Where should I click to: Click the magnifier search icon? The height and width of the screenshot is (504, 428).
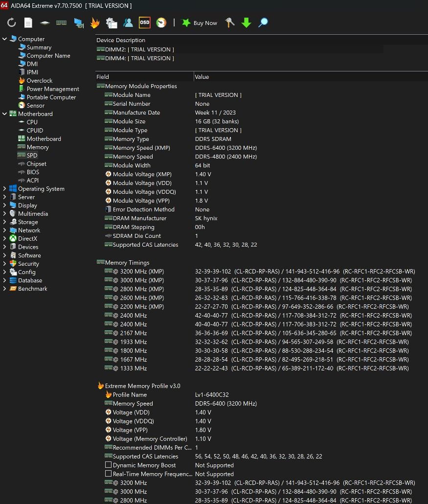pos(263,23)
